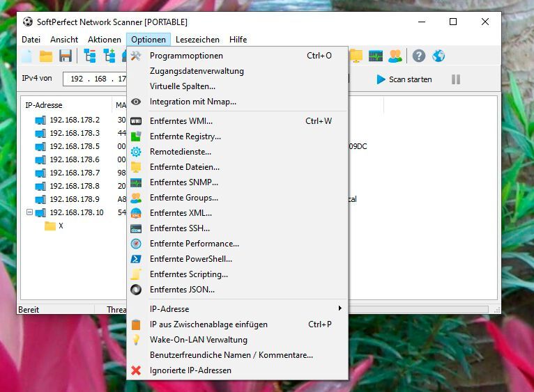
Task: Click the pause scan icon
Action: tap(456, 79)
